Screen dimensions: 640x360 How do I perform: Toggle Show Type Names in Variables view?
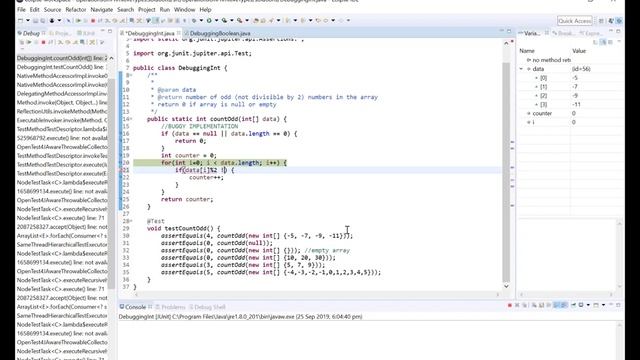coord(596,42)
